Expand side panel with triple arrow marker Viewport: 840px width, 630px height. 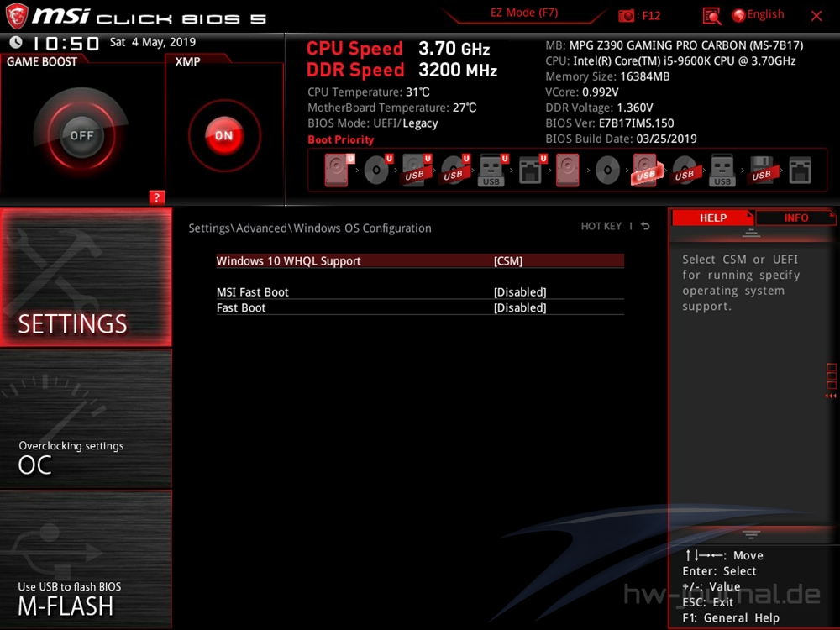[831, 396]
